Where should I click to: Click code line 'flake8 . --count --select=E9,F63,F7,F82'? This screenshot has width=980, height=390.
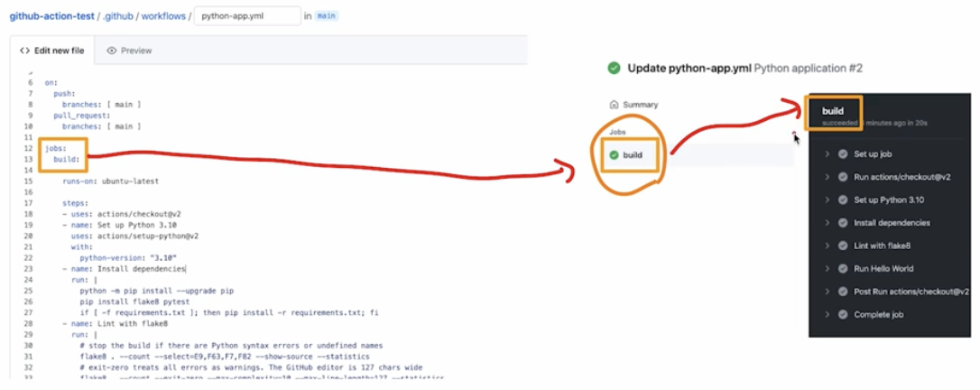pos(225,357)
